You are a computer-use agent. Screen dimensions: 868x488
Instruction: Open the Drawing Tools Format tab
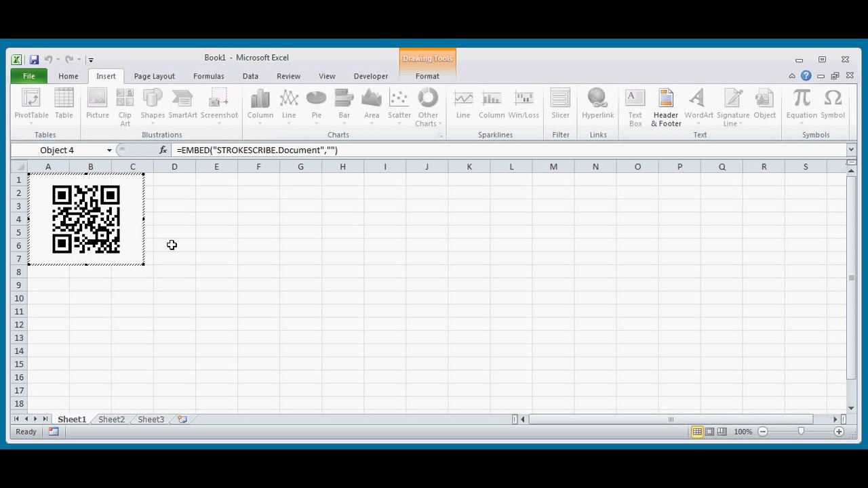tap(427, 76)
